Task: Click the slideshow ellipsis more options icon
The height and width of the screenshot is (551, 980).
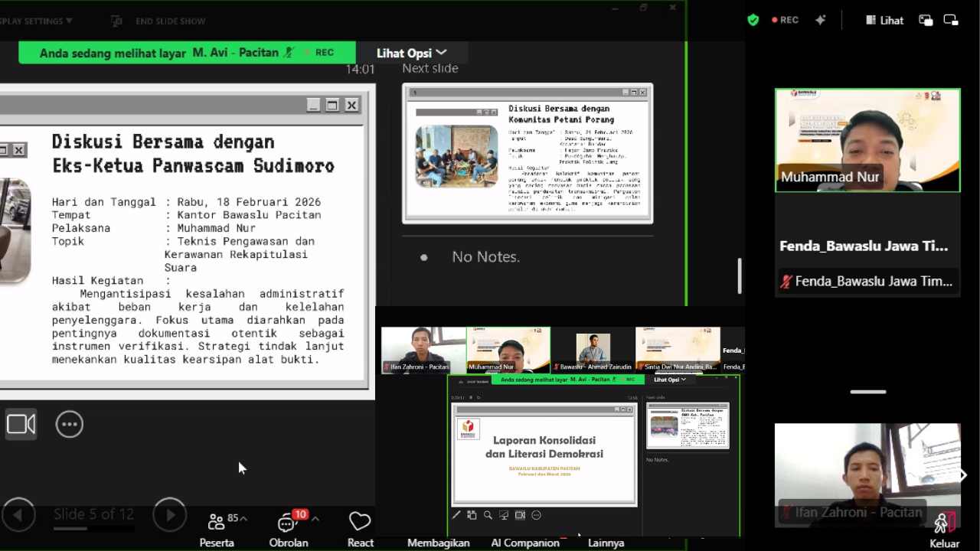Action: pyautogui.click(x=70, y=424)
